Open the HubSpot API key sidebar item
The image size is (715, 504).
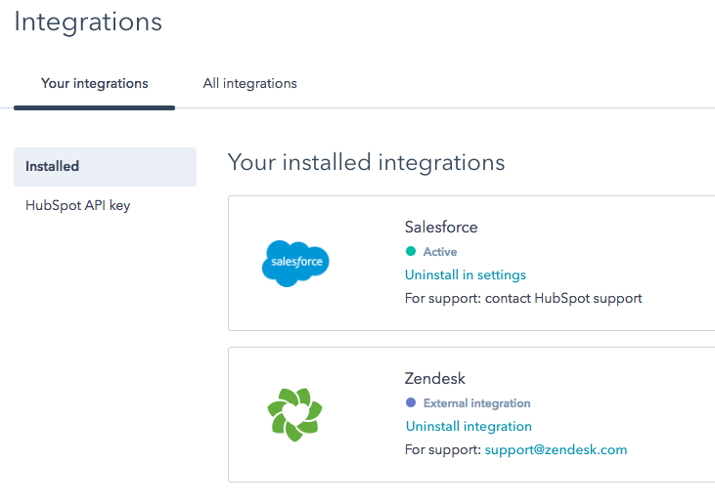78,205
